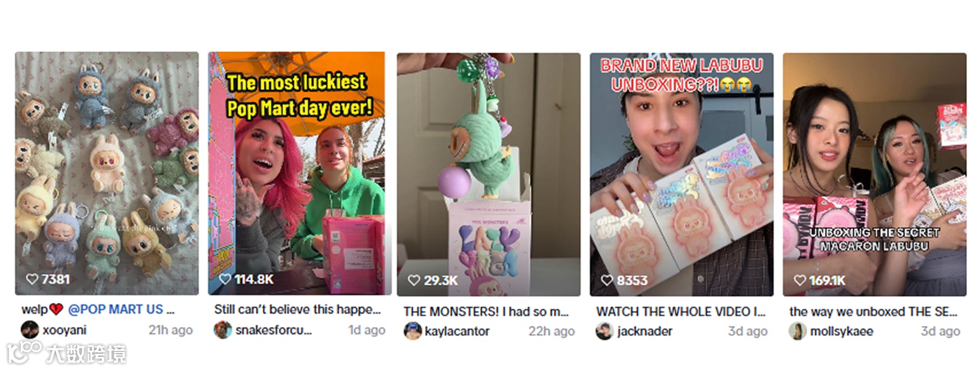Image resolution: width=980 pixels, height=370 pixels.
Task: Click kaylacantor's avatar icon
Action: tap(412, 331)
